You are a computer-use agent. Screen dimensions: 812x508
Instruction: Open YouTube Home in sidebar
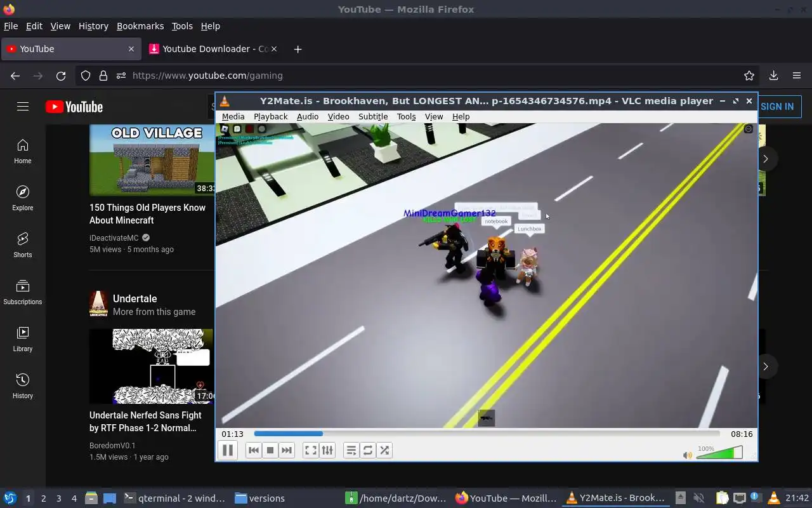tap(23, 151)
